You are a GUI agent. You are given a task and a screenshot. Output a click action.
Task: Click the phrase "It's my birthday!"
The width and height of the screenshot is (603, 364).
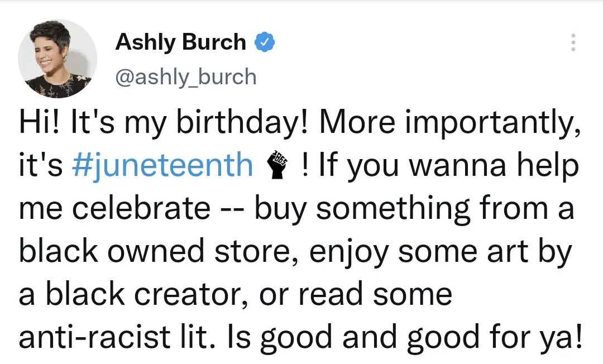[188, 123]
